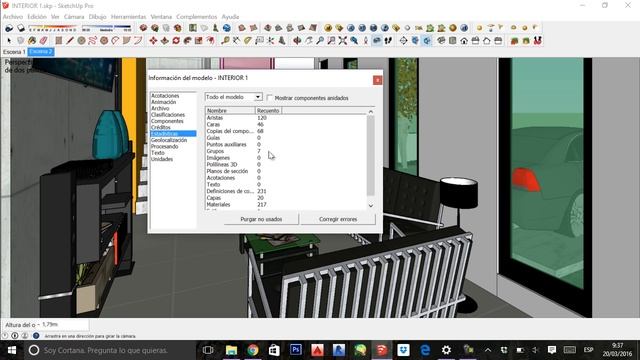Viewport: 640px width, 360px height.
Task: Activate the Push/Pull tool
Action: click(x=164, y=40)
